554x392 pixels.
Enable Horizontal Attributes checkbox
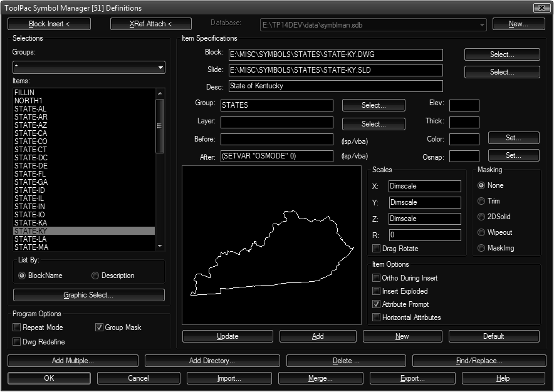tap(376, 317)
